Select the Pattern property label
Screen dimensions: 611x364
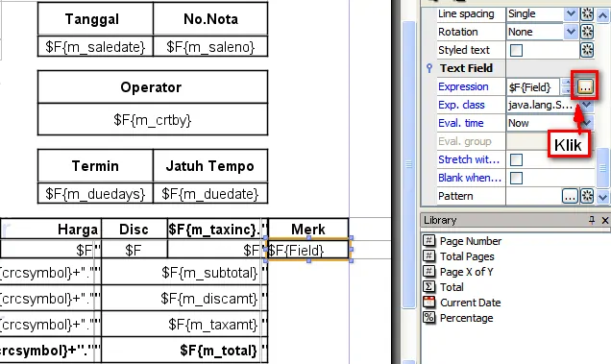click(x=455, y=196)
